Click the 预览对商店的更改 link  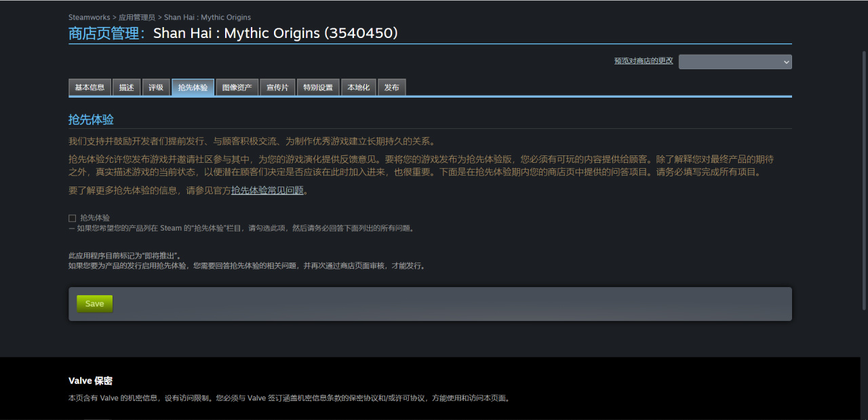click(644, 60)
